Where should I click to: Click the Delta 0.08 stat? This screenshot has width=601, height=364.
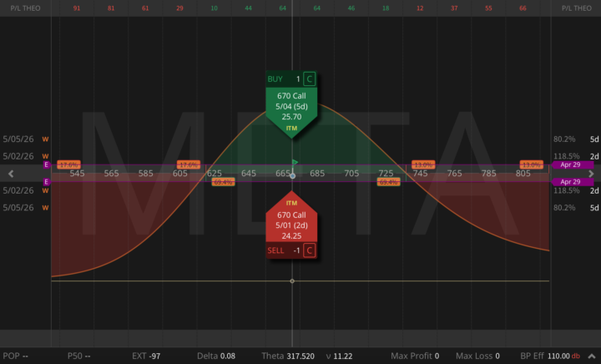coord(216,356)
